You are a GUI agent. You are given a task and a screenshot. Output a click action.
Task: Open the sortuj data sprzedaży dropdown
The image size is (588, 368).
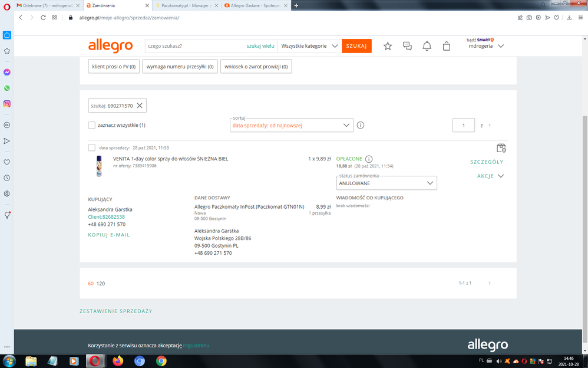292,125
